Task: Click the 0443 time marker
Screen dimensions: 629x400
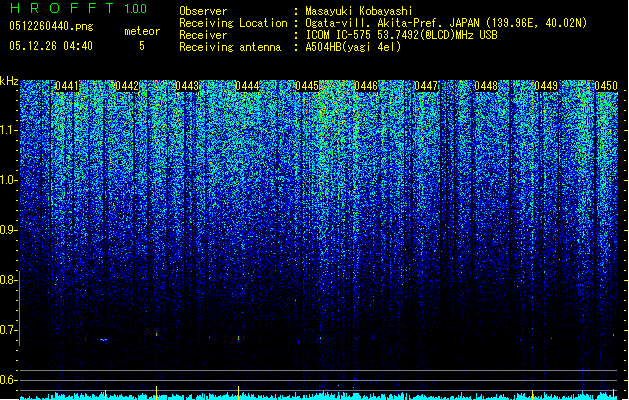Action: [x=187, y=86]
